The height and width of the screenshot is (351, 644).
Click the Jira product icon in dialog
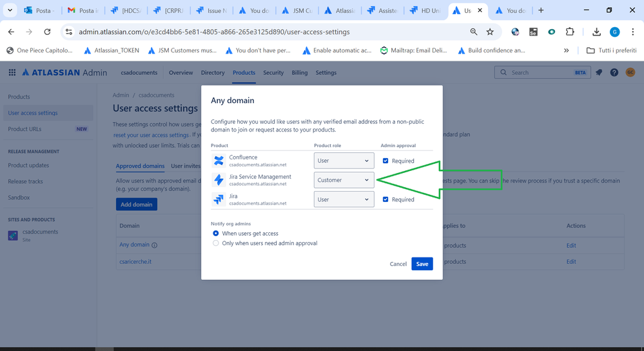(x=219, y=199)
